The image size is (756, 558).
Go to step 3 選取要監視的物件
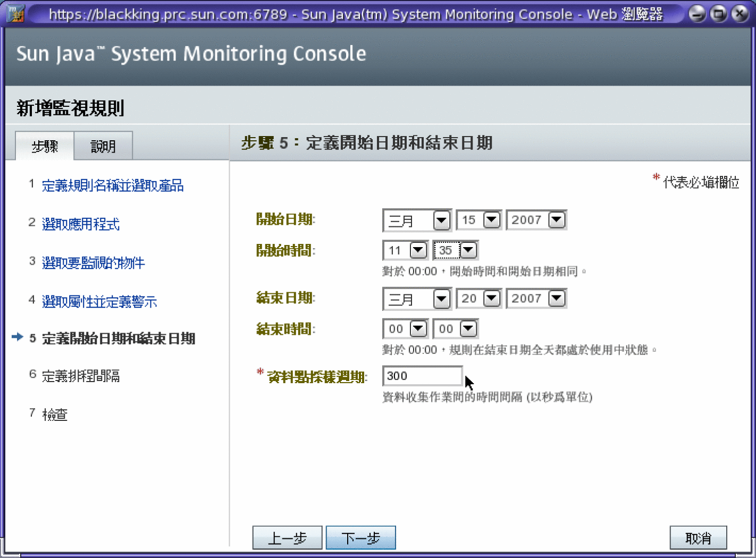94,263
